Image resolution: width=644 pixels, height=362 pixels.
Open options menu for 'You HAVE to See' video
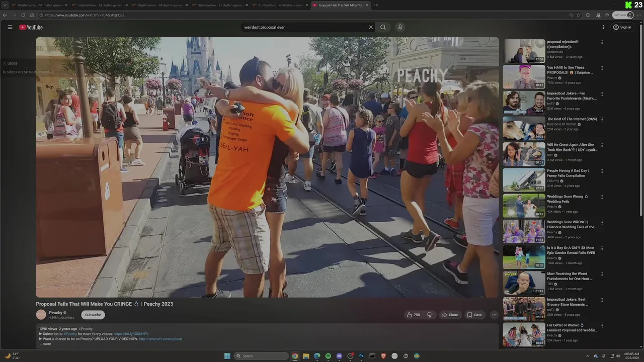click(x=602, y=68)
